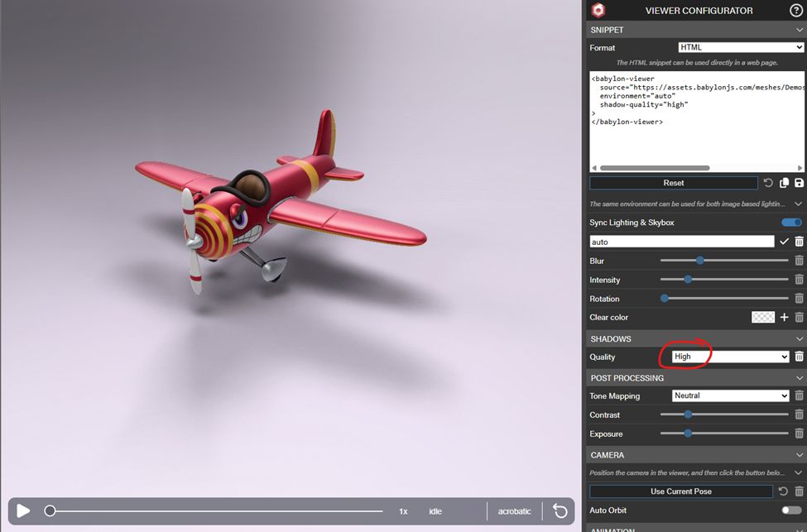Image resolution: width=807 pixels, height=532 pixels.
Task: Reset Exposure with its trash icon
Action: 799,434
